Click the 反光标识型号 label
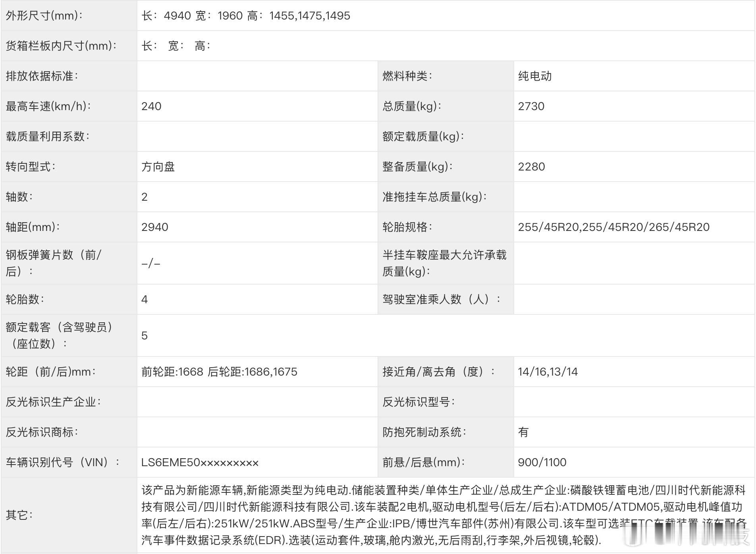The width and height of the screenshot is (756, 554). click(x=418, y=402)
